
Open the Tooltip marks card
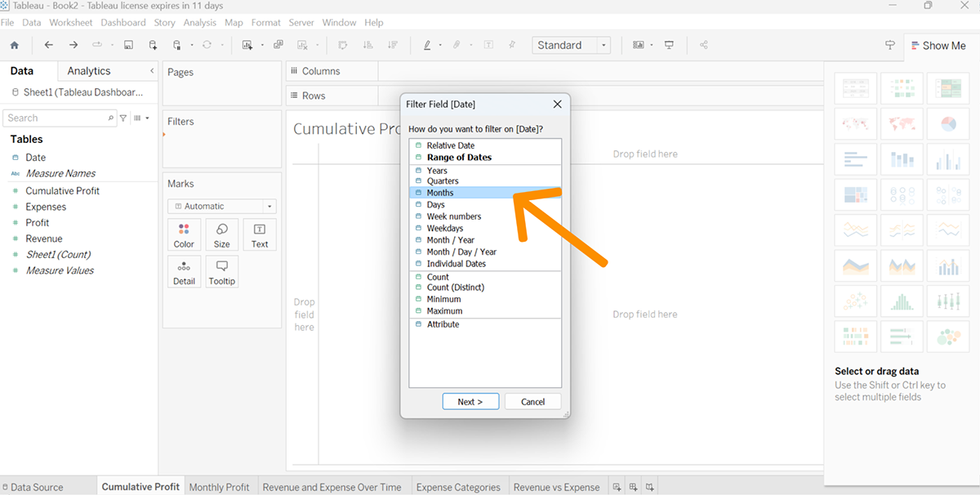221,272
